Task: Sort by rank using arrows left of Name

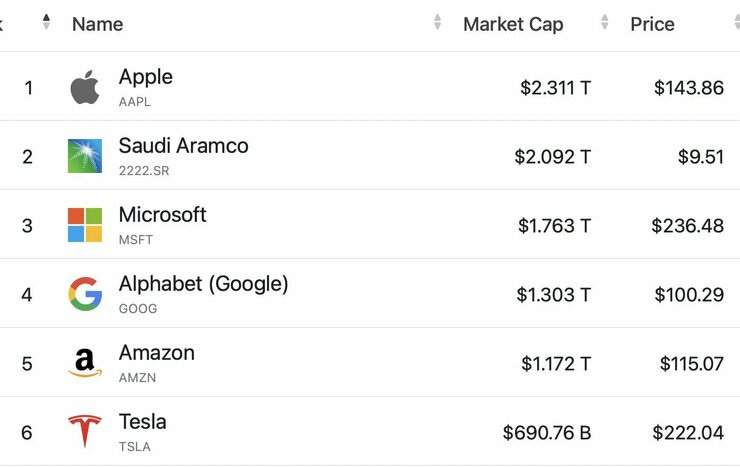Action: 46,22
